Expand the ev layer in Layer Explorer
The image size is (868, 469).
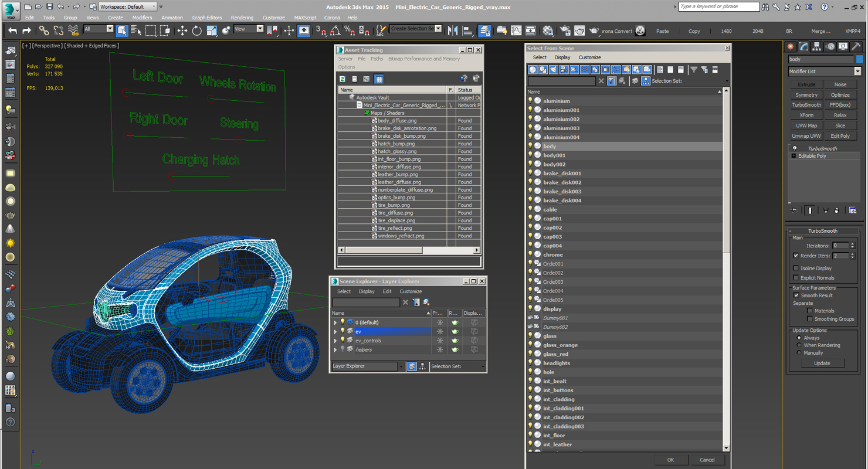tap(335, 331)
